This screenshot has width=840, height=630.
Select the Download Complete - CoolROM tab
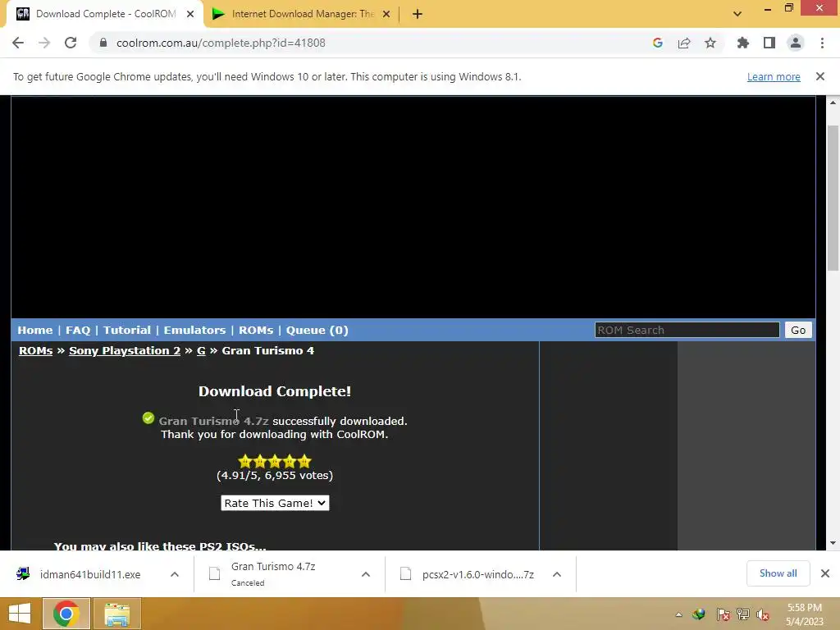tap(106, 14)
